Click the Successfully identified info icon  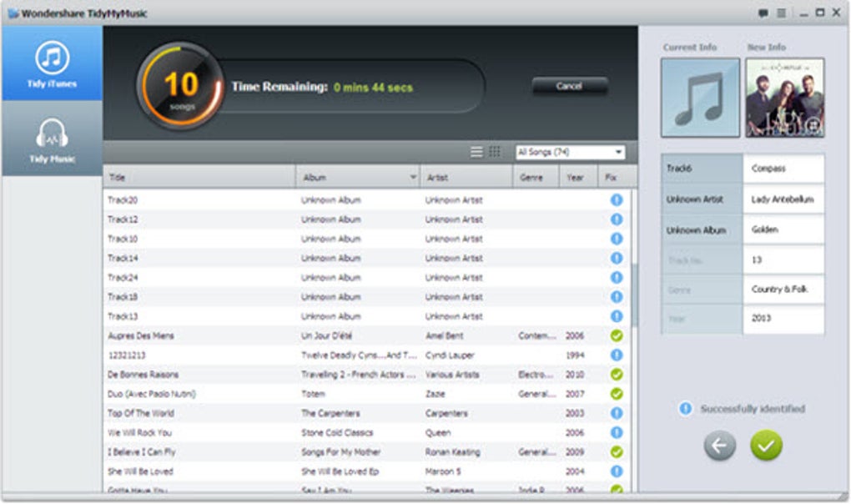[x=686, y=409]
